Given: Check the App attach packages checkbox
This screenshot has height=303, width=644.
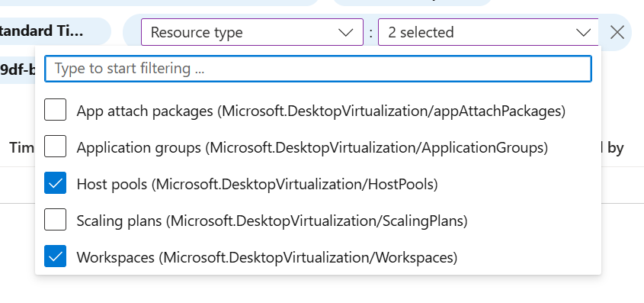Looking at the screenshot, I should click(55, 110).
